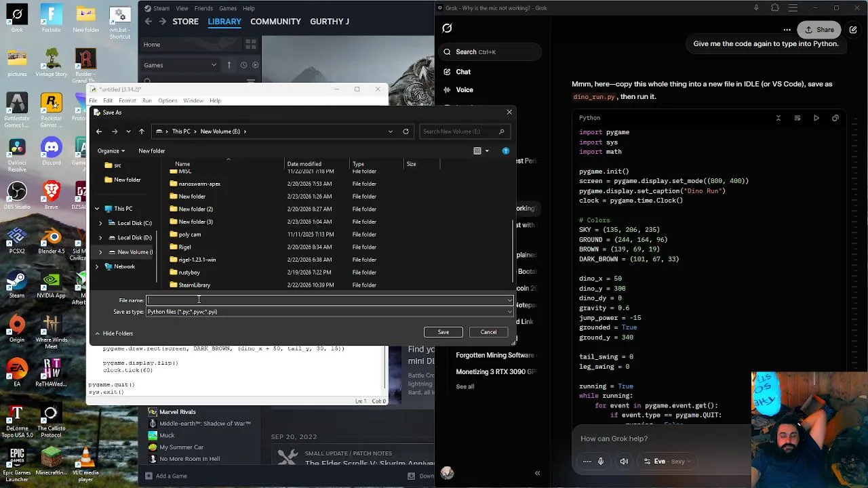Add a Game in Steam
The height and width of the screenshot is (488, 868).
click(166, 476)
